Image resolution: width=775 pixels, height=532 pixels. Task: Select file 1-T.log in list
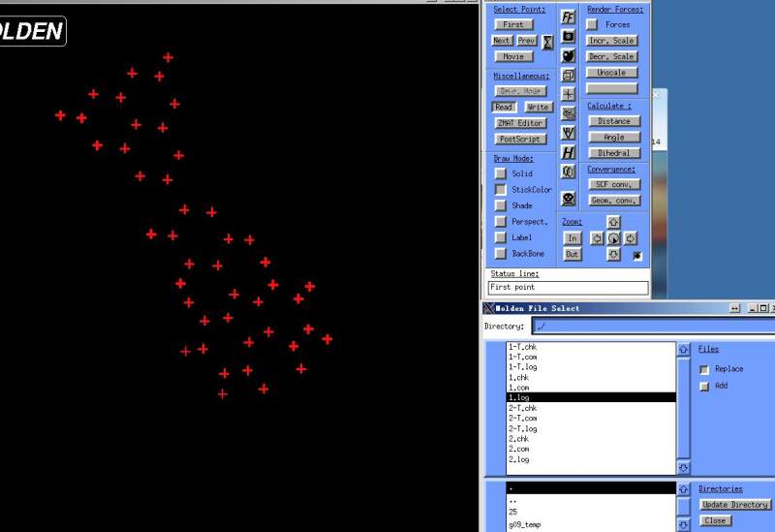591,367
